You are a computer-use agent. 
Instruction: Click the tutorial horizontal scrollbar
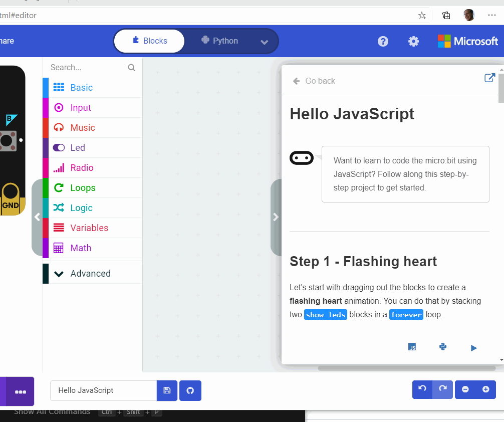[x=407, y=368]
